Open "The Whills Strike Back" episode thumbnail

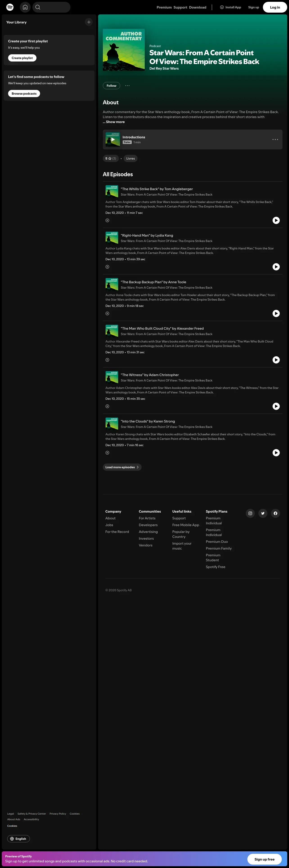tap(112, 191)
